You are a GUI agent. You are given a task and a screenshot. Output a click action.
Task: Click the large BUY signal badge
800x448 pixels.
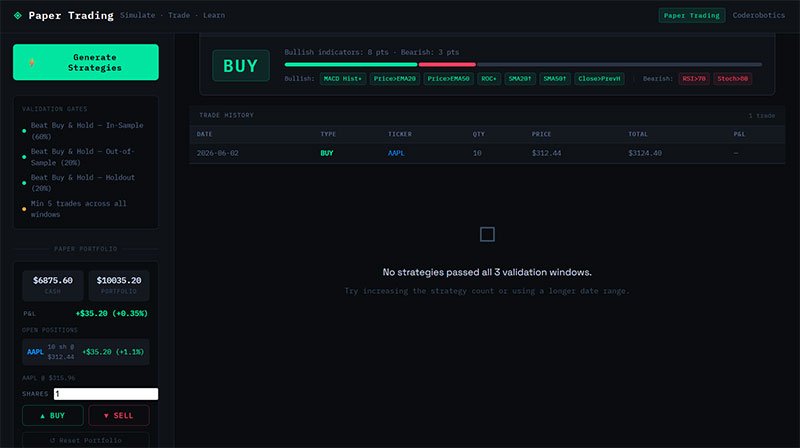(x=241, y=66)
